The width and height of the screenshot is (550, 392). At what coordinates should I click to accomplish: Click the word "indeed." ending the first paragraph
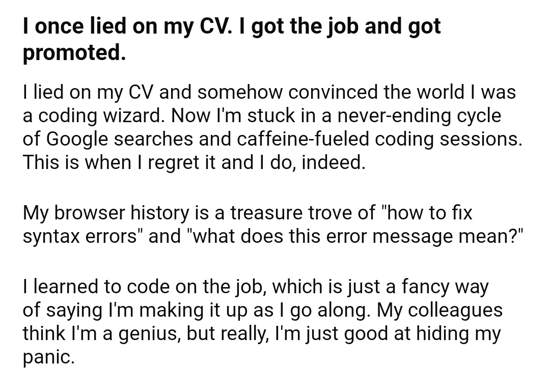click(x=334, y=162)
